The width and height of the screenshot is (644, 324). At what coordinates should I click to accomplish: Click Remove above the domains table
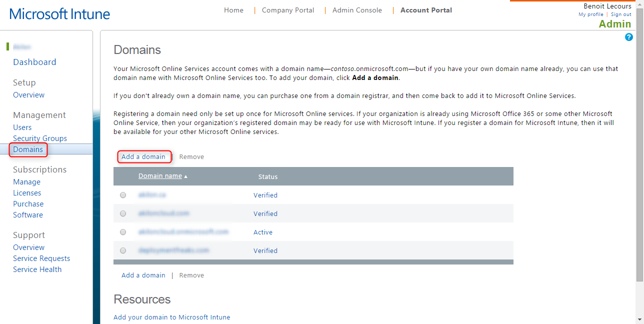[191, 156]
